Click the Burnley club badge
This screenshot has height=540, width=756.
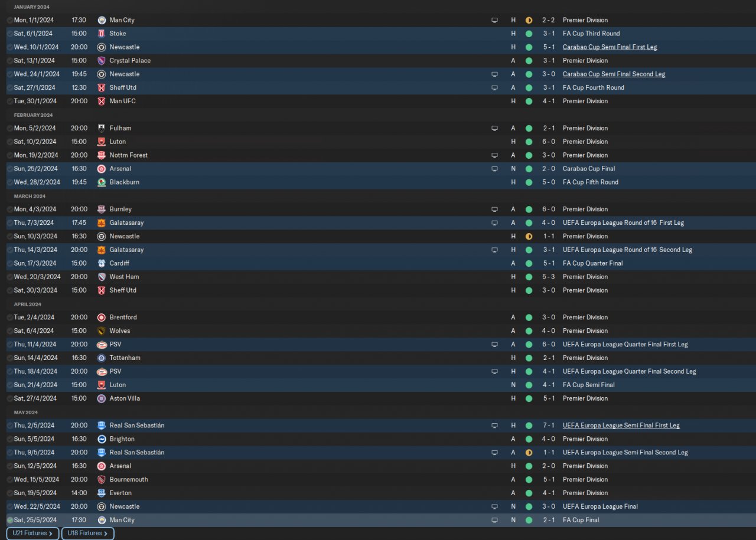tap(102, 210)
